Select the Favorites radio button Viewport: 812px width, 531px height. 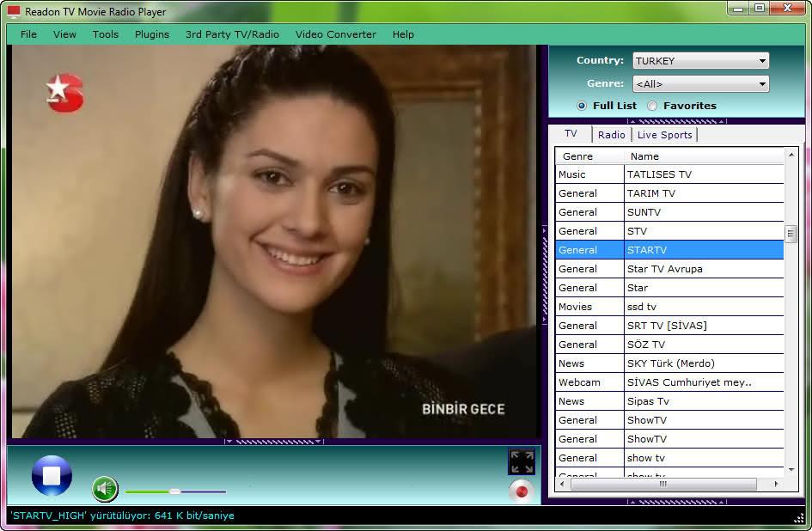click(652, 106)
